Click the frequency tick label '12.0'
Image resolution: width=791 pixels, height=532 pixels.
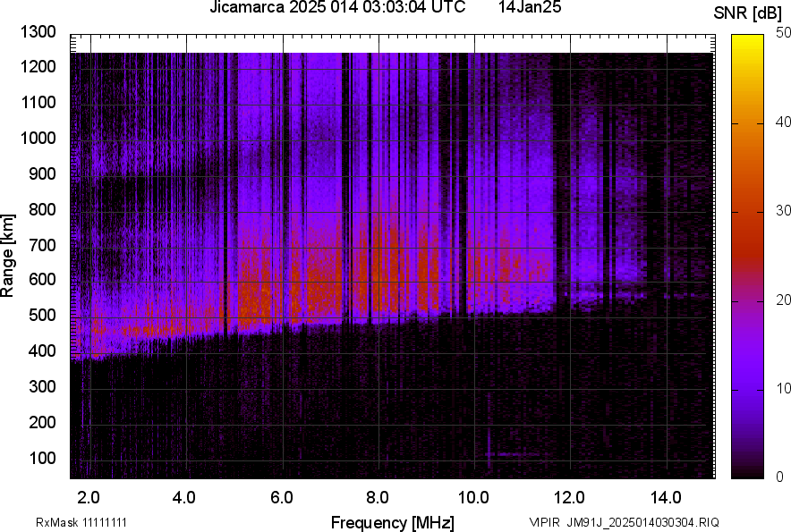[569, 498]
